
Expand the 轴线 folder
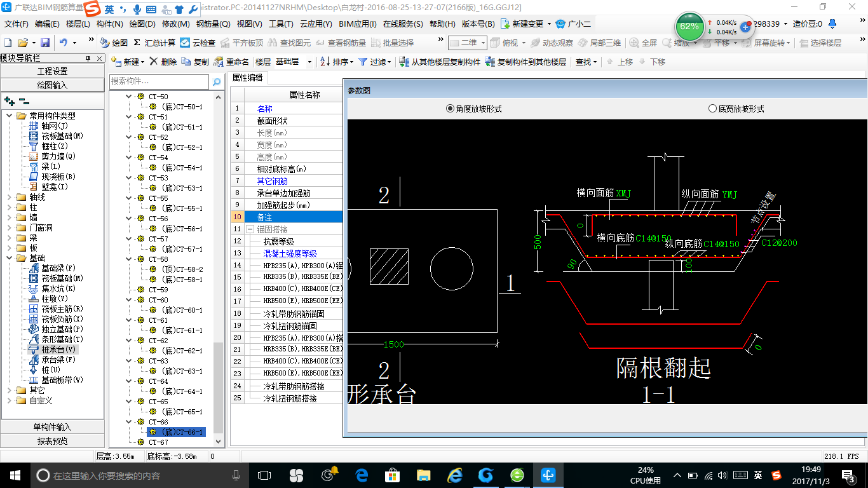click(x=10, y=197)
